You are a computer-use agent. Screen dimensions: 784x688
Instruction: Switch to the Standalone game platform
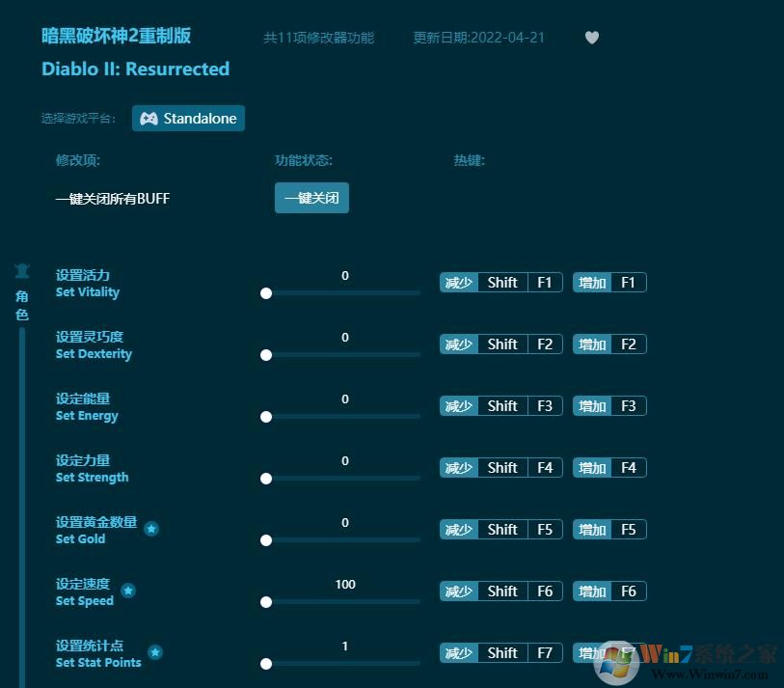pyautogui.click(x=188, y=118)
